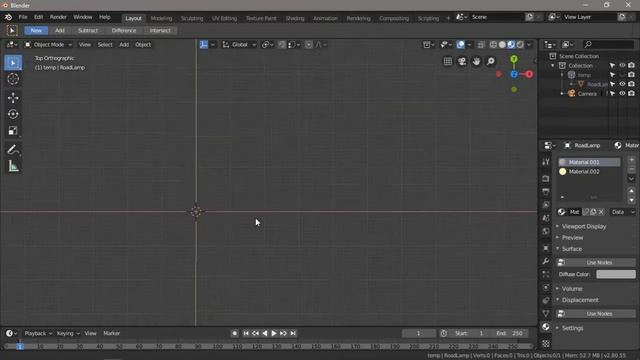The image size is (640, 360).
Task: Open the viewport Select menu
Action: [105, 44]
